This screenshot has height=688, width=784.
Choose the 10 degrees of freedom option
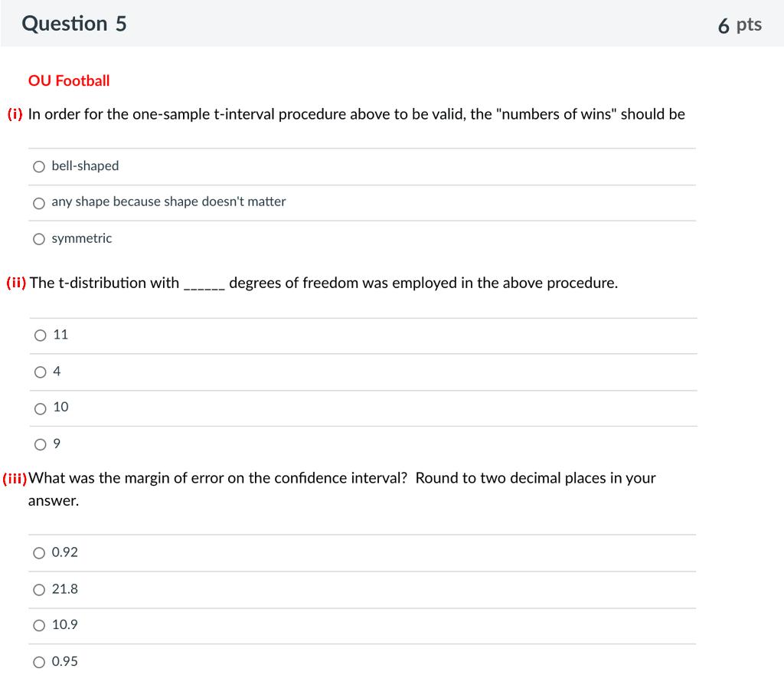point(40,408)
